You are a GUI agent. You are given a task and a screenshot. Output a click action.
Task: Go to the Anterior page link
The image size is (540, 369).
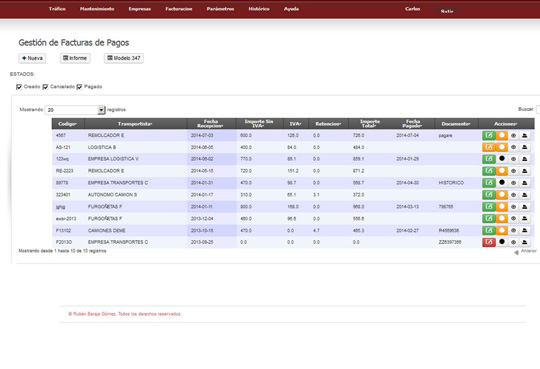[x=526, y=252]
